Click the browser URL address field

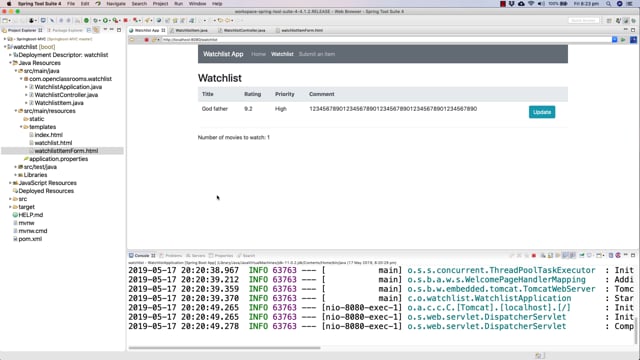(x=386, y=40)
